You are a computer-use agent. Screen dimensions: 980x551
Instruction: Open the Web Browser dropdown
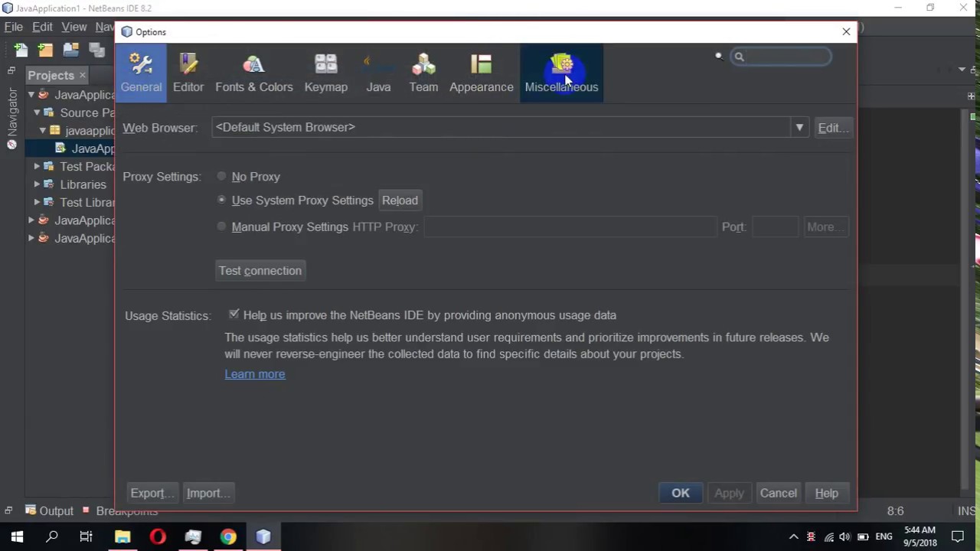coord(799,128)
